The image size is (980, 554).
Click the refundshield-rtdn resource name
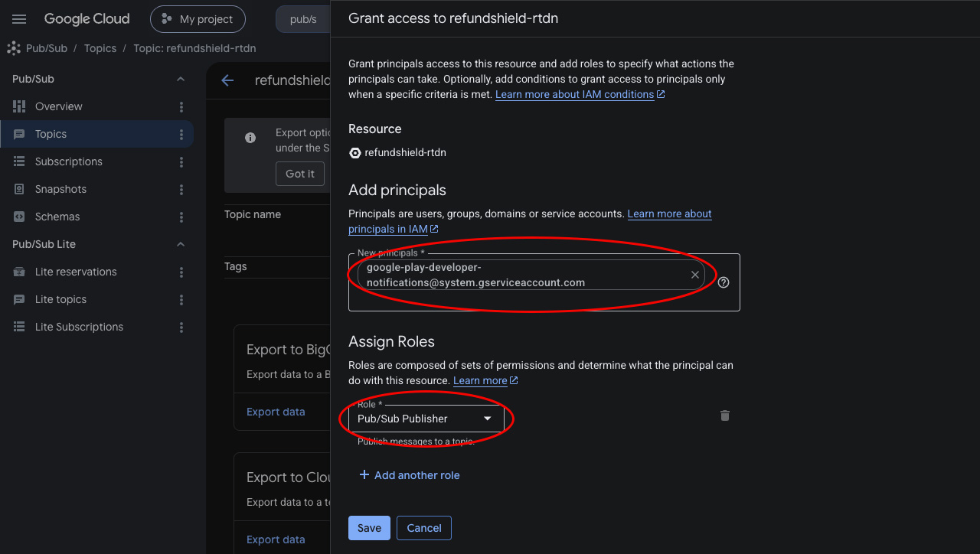pyautogui.click(x=405, y=152)
